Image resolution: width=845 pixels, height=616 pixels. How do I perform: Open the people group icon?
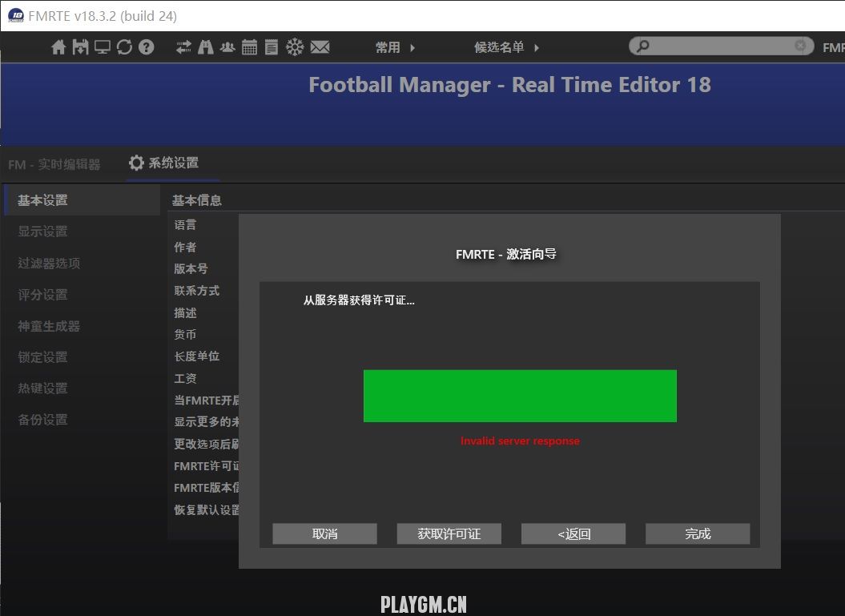227,47
